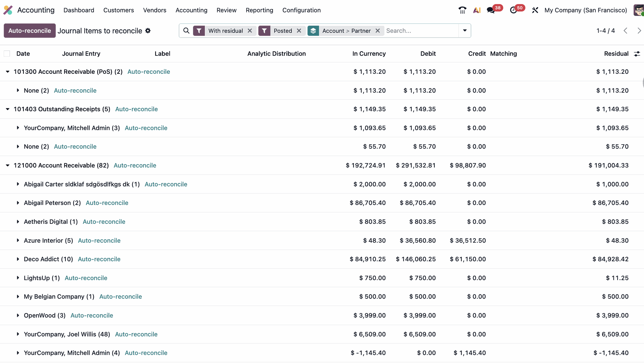Click the VoIP phone icon
644x364 pixels.
(462, 10)
